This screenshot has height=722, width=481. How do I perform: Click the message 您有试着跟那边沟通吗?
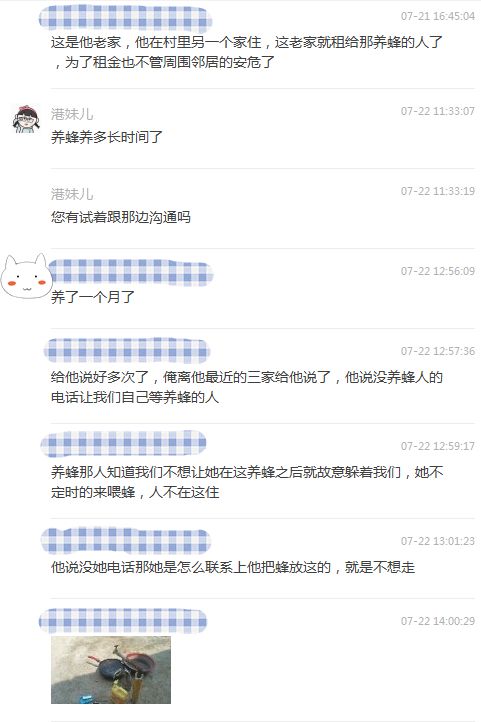(121, 217)
